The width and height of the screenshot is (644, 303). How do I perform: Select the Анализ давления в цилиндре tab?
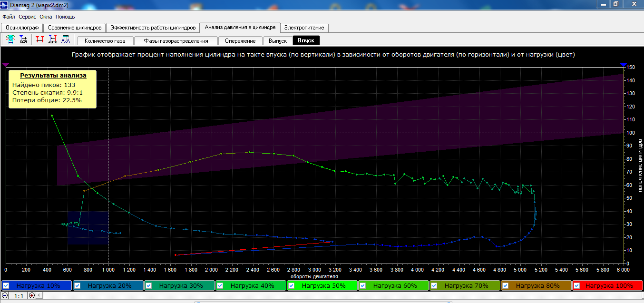240,27
